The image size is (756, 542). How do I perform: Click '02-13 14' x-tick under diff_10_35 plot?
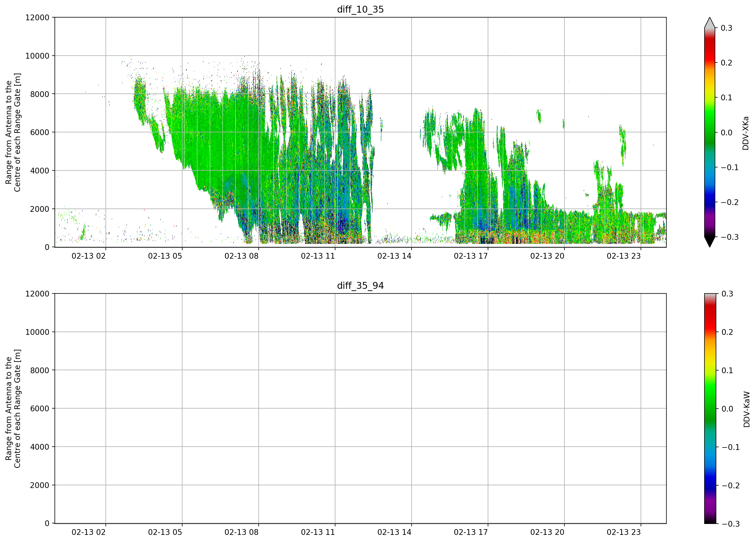click(394, 256)
